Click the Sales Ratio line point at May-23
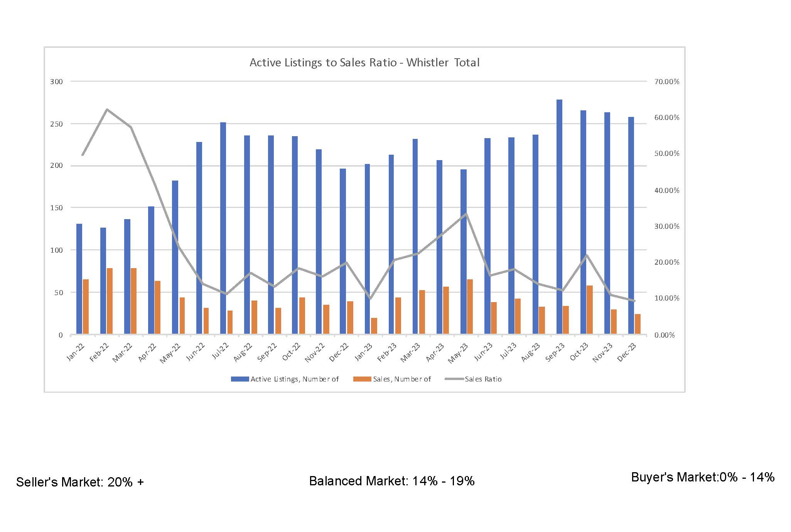Screen dimensions: 791x532 [466, 214]
